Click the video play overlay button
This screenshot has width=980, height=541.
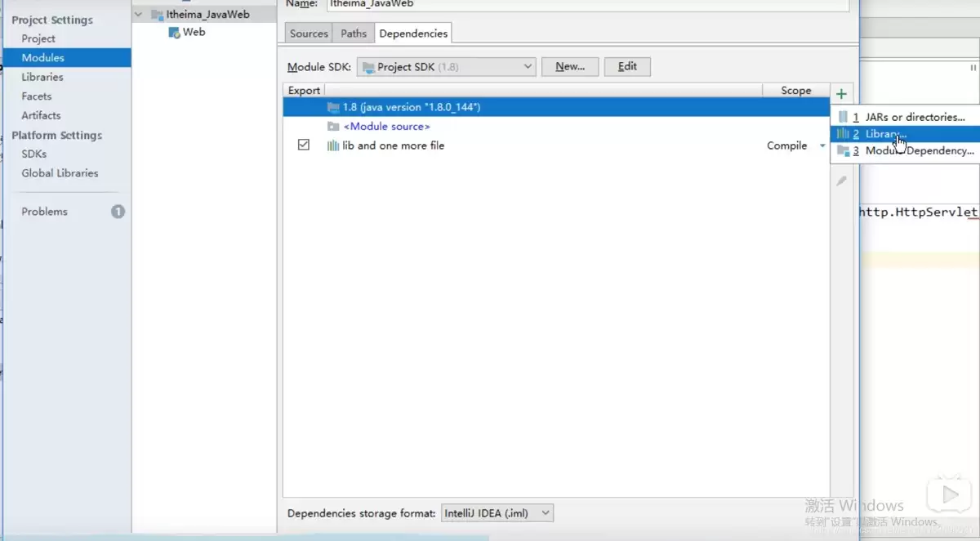[949, 494]
